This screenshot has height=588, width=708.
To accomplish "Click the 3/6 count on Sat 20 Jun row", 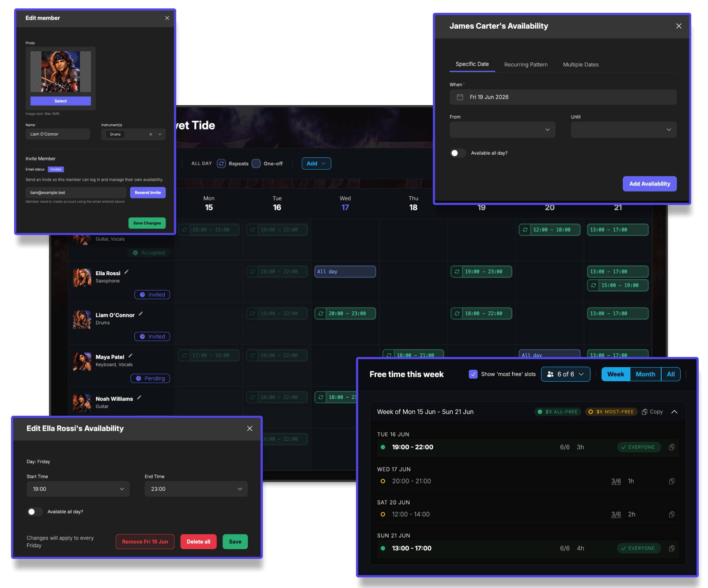I will (x=616, y=514).
